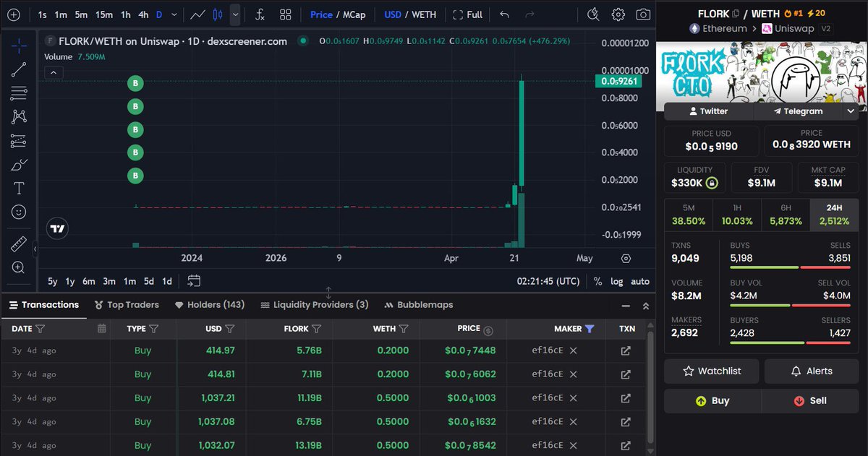Image resolution: width=868 pixels, height=456 pixels.
Task: Open the Fibonacci retracement tool
Action: pos(19,93)
